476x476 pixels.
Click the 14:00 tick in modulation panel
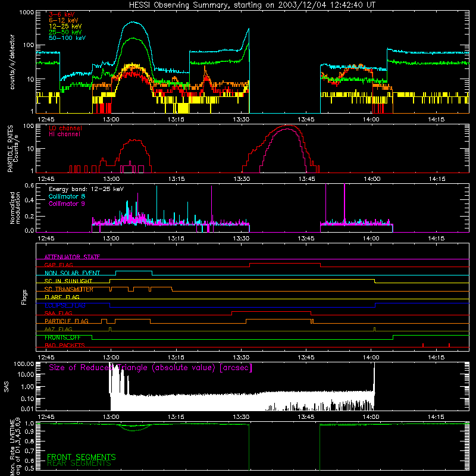371,239
